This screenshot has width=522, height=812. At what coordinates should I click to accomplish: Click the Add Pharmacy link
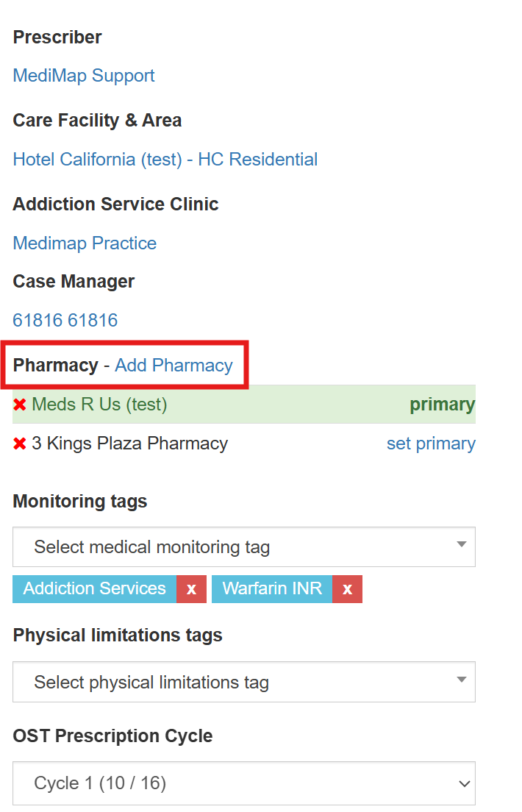pyautogui.click(x=174, y=366)
